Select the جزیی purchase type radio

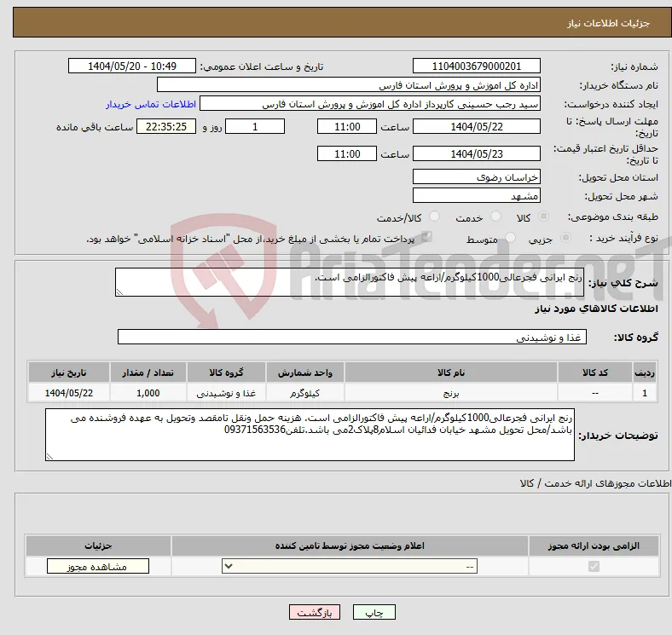[x=565, y=238]
